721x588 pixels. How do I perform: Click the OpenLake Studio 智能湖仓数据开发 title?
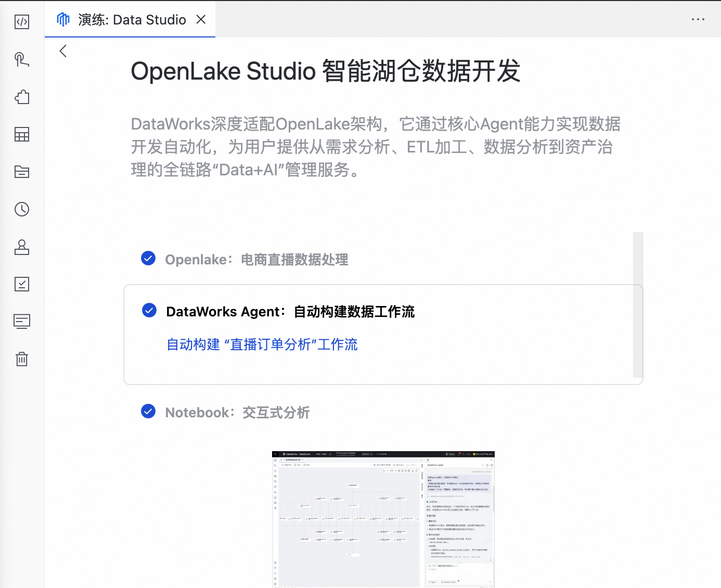pos(326,71)
